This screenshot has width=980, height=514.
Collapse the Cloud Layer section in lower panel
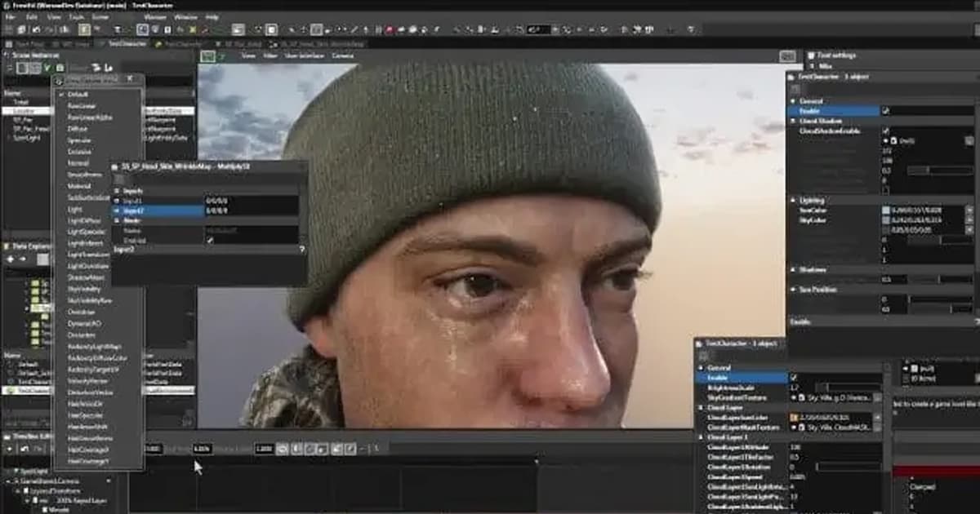(x=700, y=407)
